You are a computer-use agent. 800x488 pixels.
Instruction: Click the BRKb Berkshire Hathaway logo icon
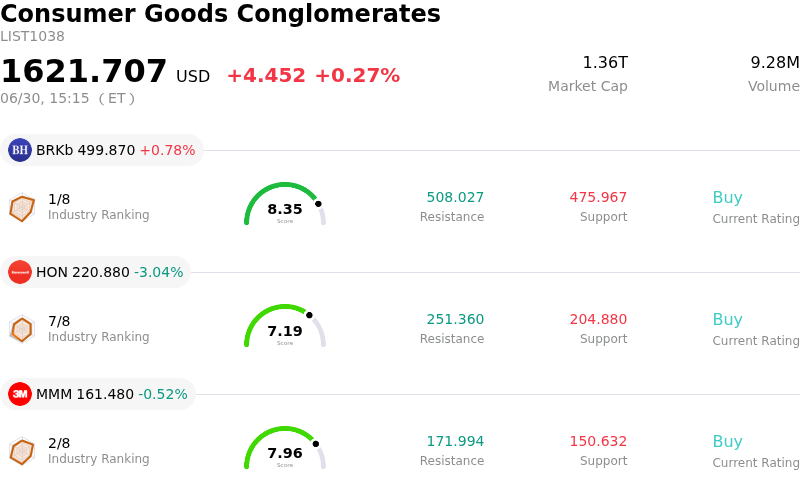coord(20,150)
